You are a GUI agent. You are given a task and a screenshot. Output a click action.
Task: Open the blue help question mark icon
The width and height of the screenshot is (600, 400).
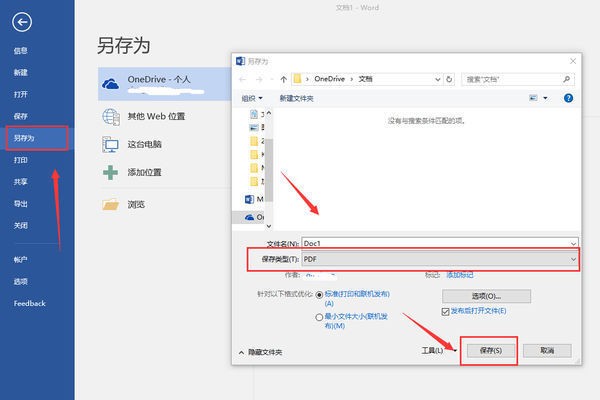[568, 98]
